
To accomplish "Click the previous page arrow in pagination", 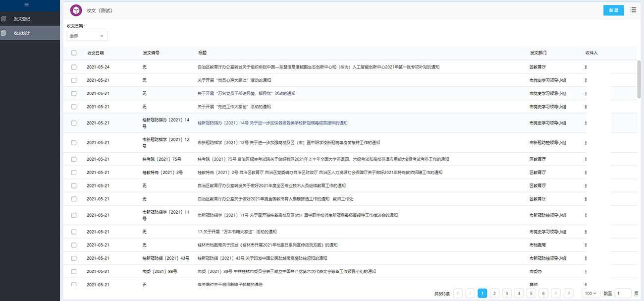I will tap(470, 293).
